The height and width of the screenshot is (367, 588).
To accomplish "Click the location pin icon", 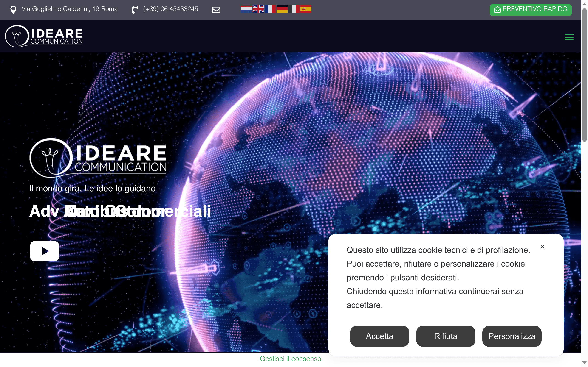I will (14, 9).
